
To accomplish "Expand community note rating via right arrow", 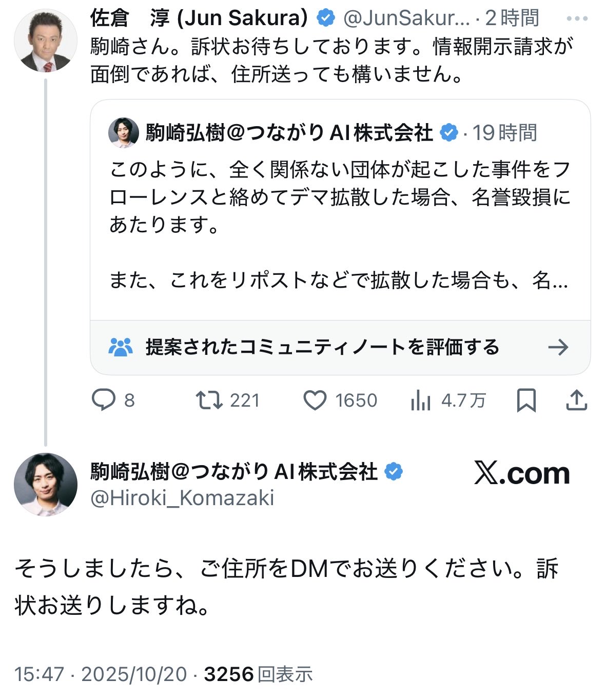I will point(558,347).
